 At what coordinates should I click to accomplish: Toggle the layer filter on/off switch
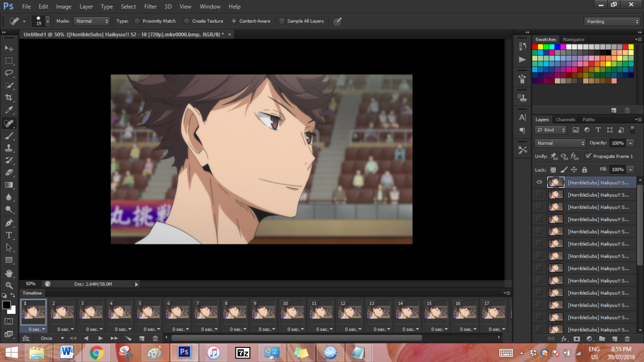632,130
